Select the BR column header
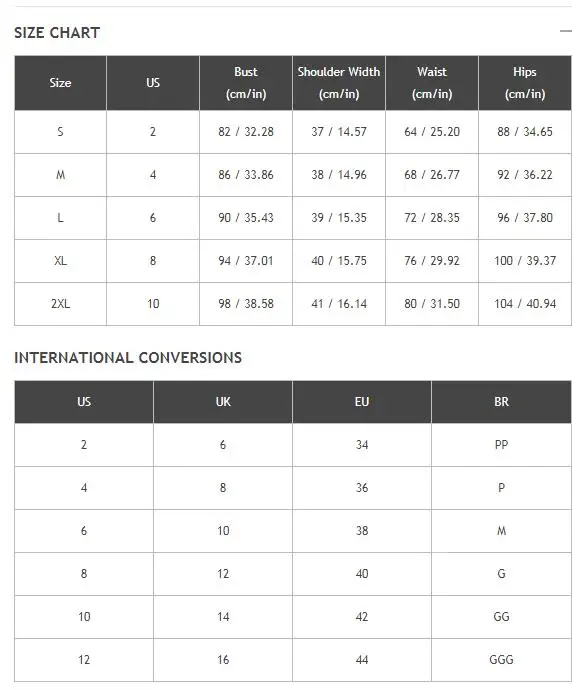Viewport: 580px width, 690px height. coord(501,402)
